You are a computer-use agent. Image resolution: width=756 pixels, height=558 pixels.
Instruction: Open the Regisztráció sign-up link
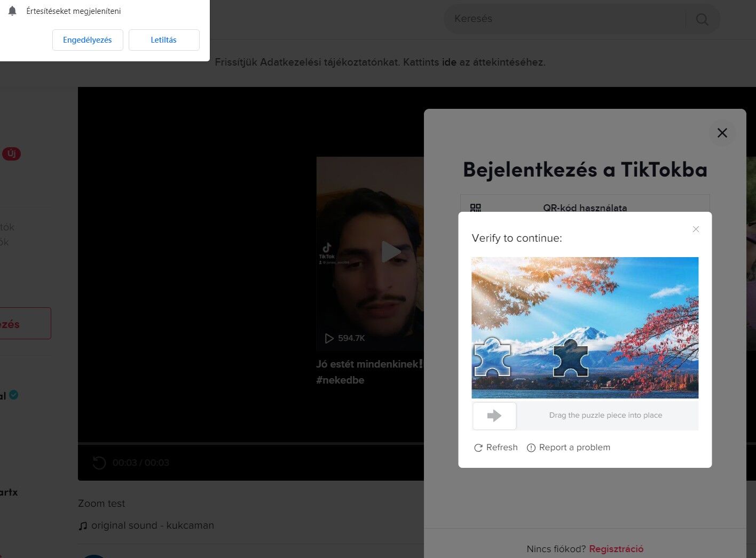coord(616,549)
